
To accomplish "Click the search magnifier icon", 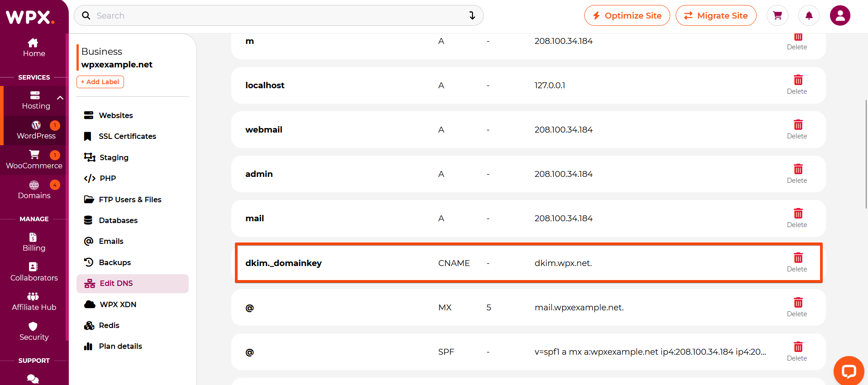I will tap(86, 15).
